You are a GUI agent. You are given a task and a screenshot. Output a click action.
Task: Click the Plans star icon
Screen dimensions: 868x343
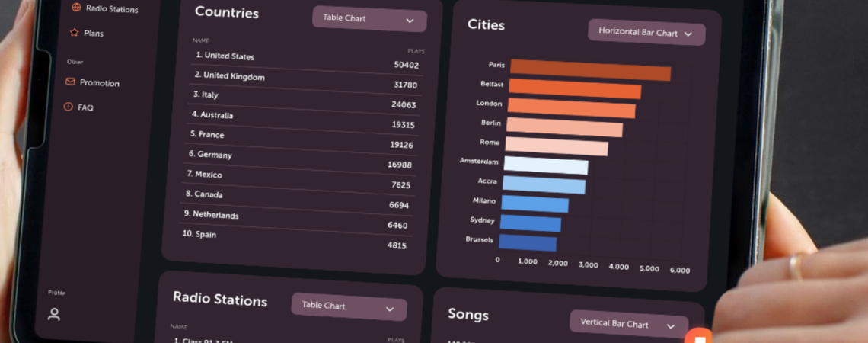(x=74, y=33)
